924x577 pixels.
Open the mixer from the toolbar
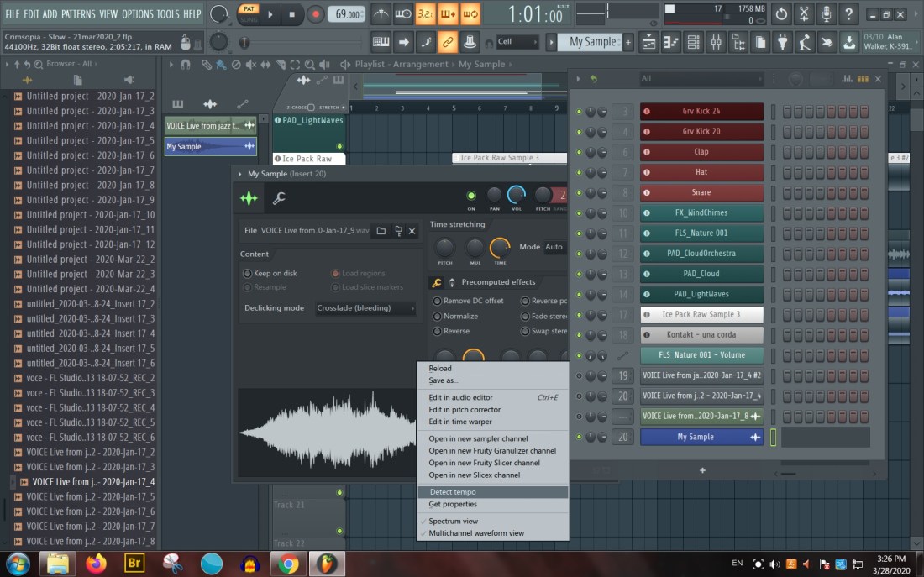coord(716,42)
